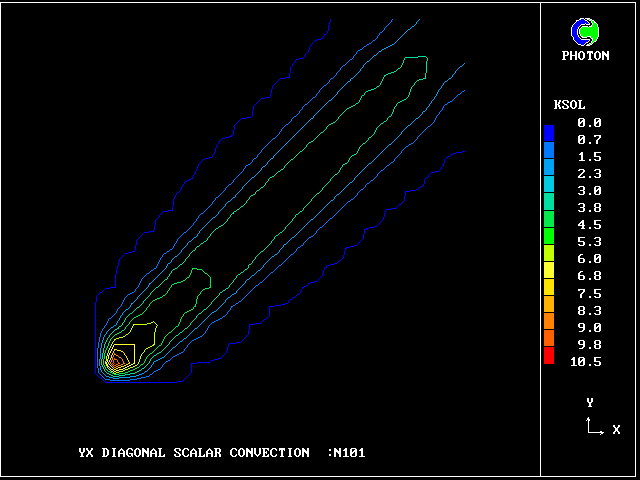Click the 6.0 legend value label
640x480 pixels.
589,259
